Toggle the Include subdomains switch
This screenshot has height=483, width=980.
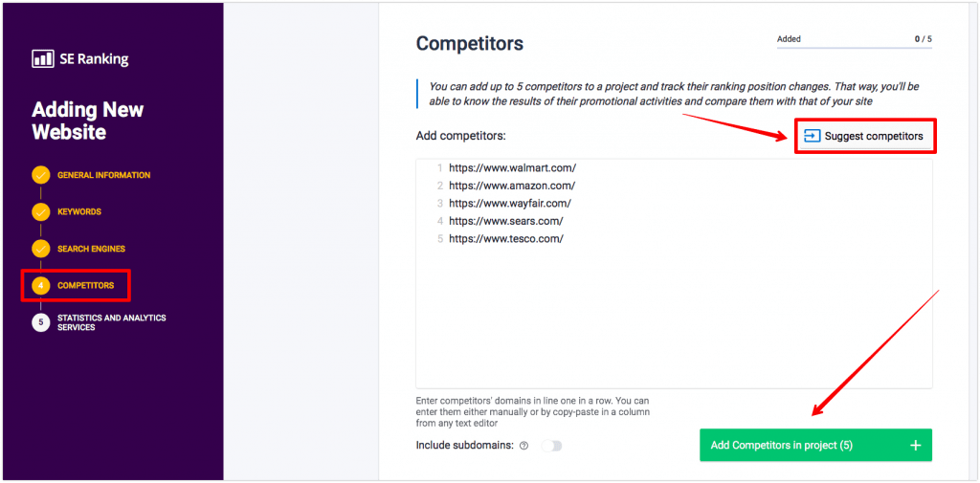552,446
